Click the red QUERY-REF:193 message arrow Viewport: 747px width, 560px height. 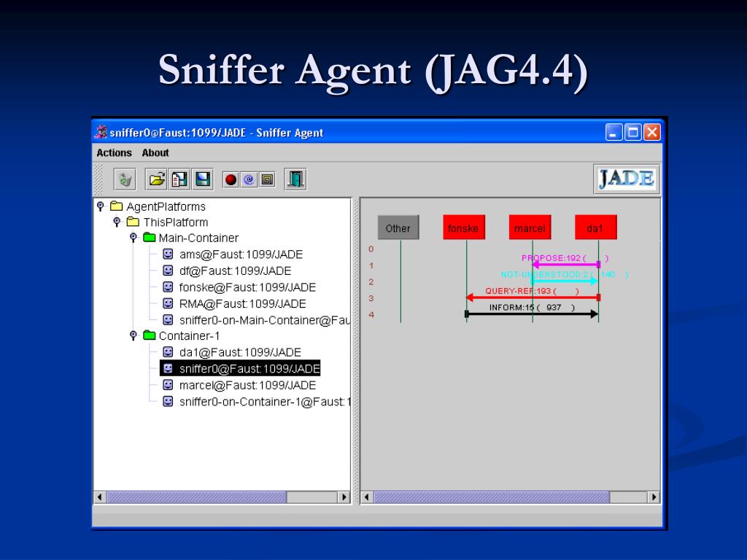533,297
